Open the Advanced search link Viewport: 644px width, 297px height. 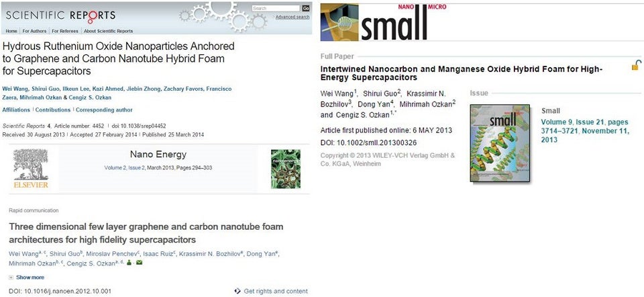(x=292, y=17)
